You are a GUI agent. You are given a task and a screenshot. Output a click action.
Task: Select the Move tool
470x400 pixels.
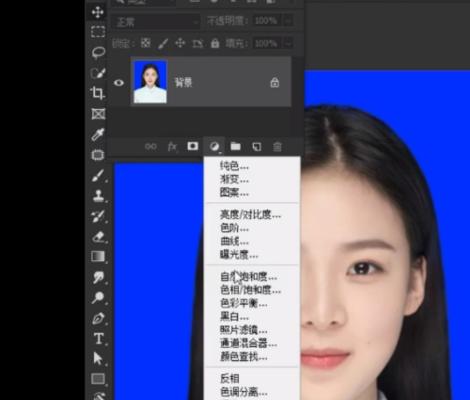point(98,12)
